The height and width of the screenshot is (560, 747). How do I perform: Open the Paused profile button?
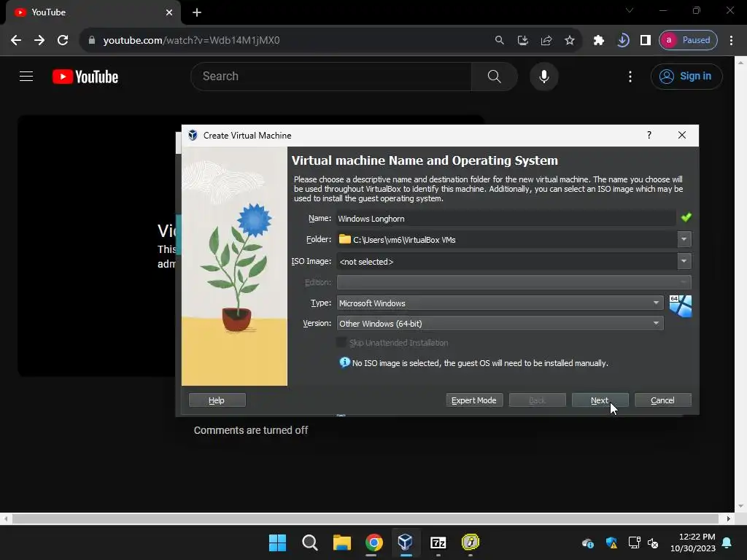[x=688, y=40]
